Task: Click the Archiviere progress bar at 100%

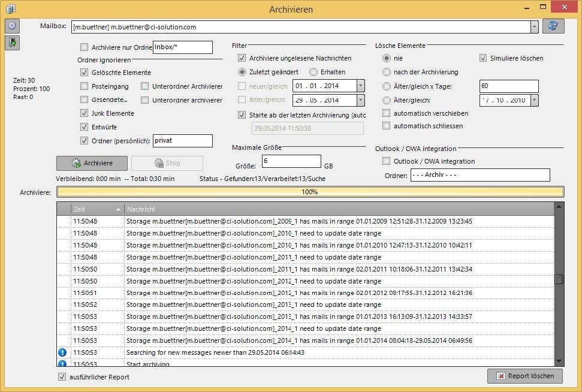Action: click(x=309, y=192)
